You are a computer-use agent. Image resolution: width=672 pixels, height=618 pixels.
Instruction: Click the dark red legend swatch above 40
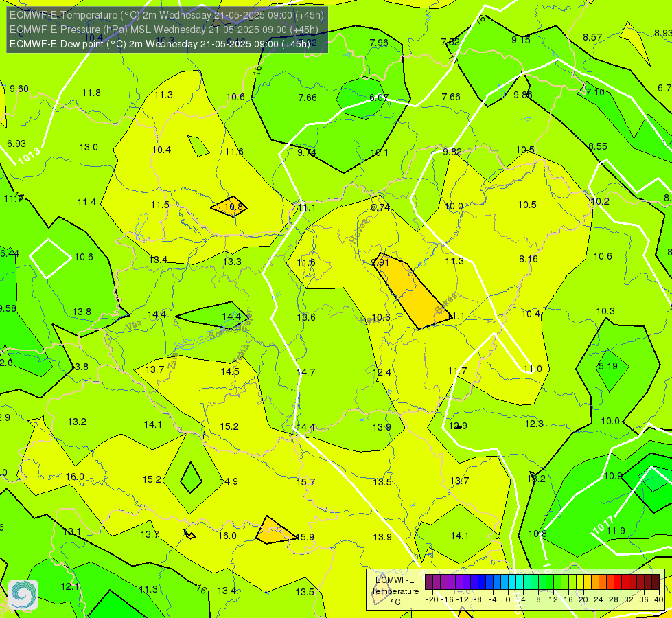point(656,582)
